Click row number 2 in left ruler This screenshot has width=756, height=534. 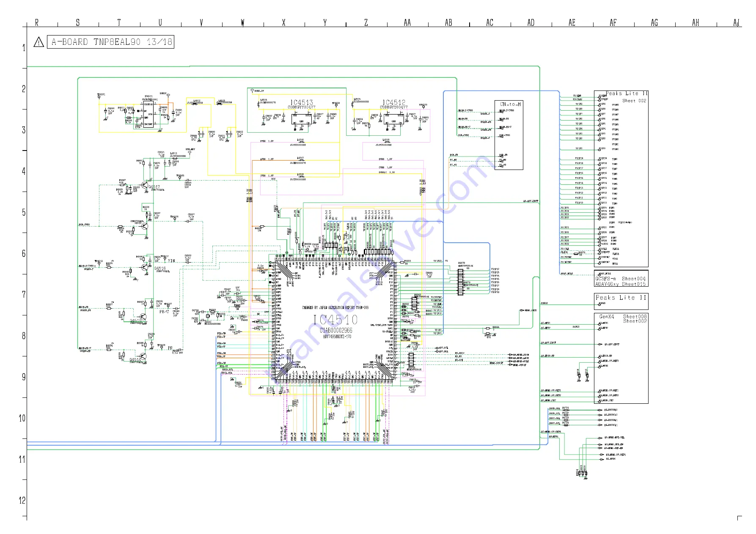[24, 89]
